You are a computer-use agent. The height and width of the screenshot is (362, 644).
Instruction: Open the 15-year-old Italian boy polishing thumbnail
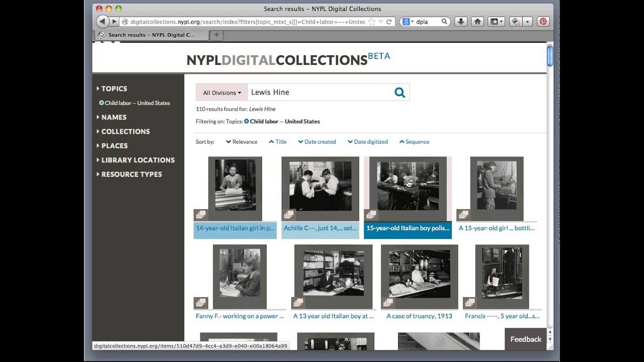tap(408, 189)
